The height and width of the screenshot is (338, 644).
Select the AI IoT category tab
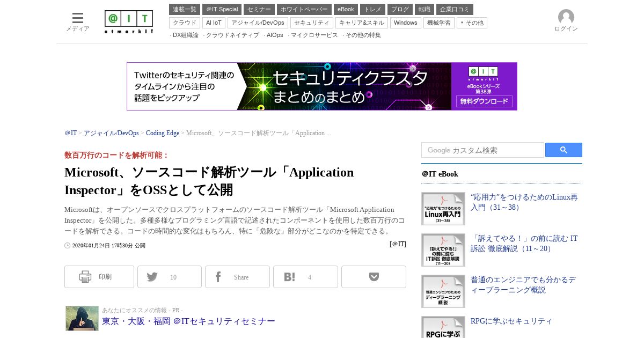pos(214,23)
